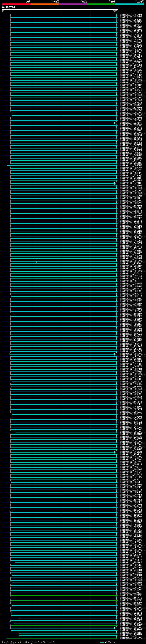Select the UniRef100_Q6L5M3 label
This screenshot has height=644, width=146.
131,231
